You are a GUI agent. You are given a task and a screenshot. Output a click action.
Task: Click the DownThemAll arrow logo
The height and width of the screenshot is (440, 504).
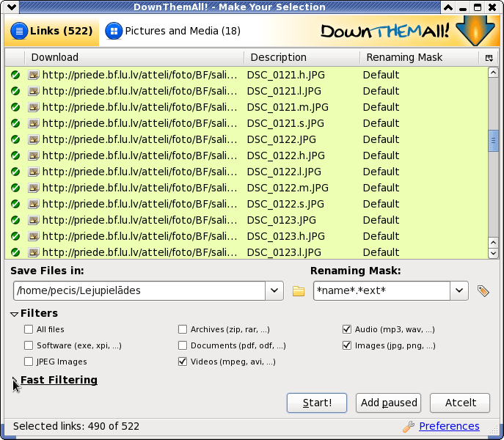click(475, 31)
